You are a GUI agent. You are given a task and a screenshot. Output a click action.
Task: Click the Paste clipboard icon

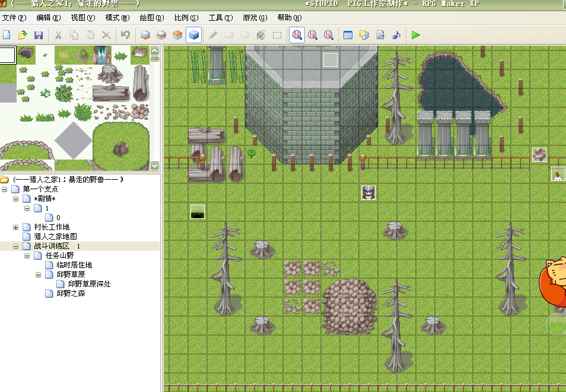click(x=90, y=35)
